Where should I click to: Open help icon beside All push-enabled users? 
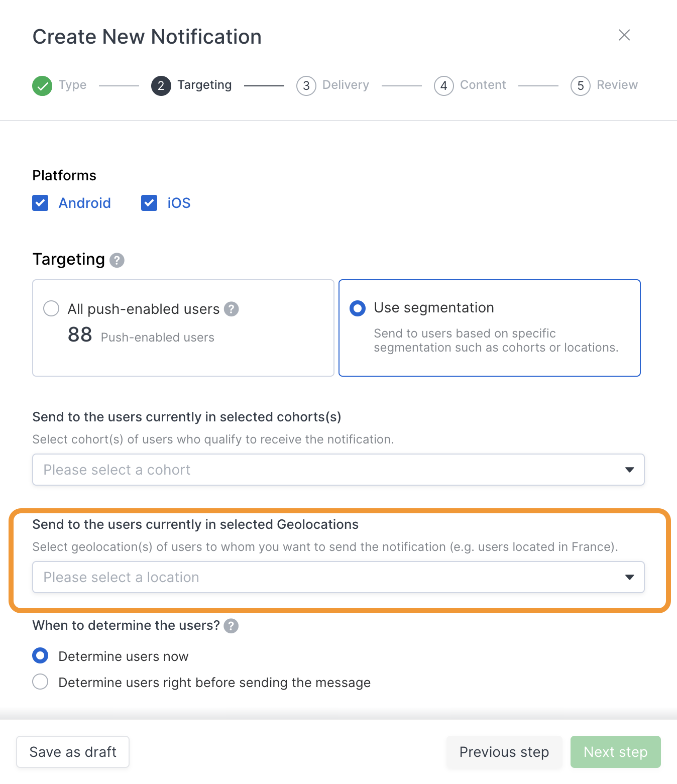coord(232,309)
